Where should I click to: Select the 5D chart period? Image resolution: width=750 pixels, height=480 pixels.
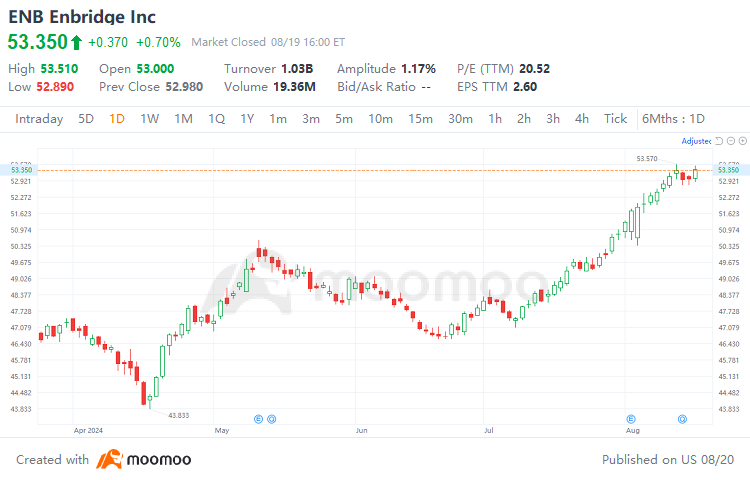tap(86, 119)
